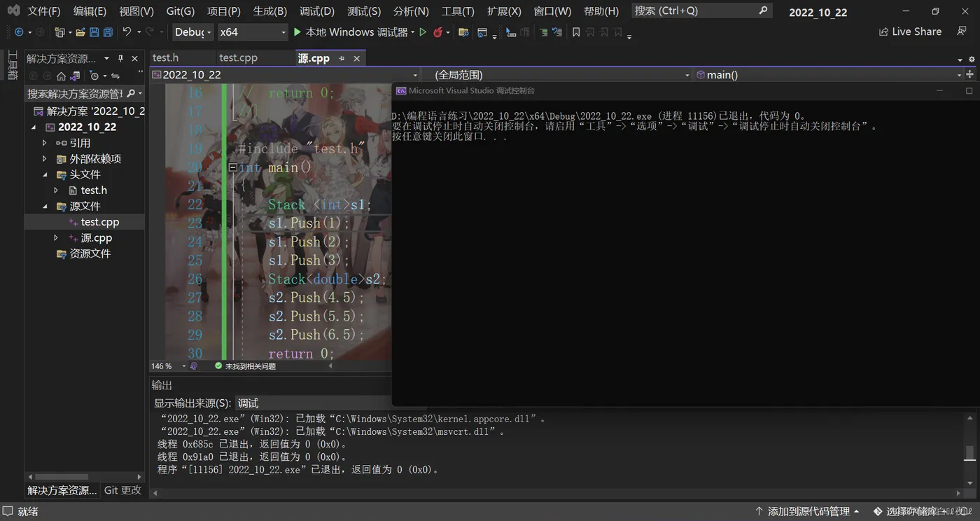
Task: Click the new project icon in toolbar
Action: coord(59,32)
